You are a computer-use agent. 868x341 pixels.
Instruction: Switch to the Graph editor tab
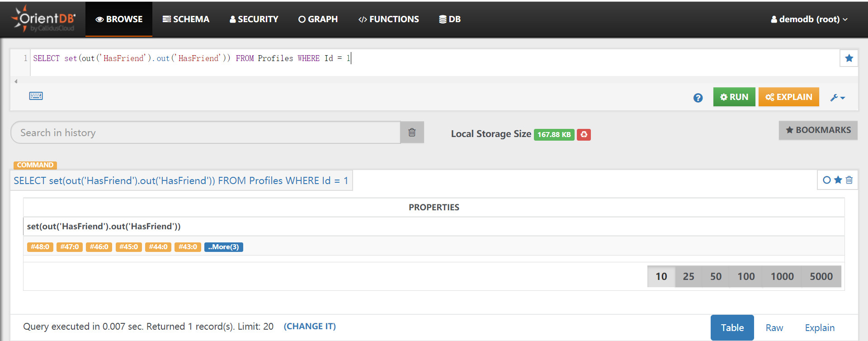(318, 19)
